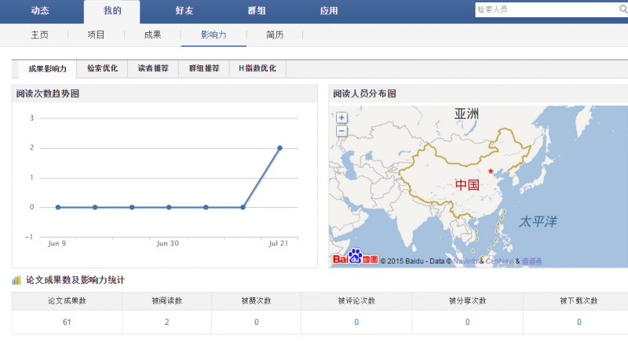
Task: Click the CenNavi map data link
Action: pos(499,261)
